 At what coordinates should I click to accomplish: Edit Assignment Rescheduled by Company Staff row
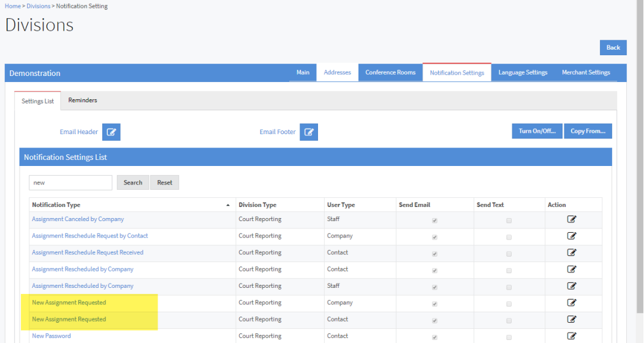[x=571, y=286]
